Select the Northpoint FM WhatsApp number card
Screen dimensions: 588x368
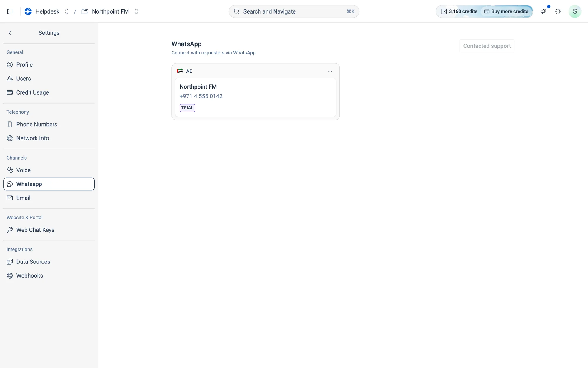(255, 97)
